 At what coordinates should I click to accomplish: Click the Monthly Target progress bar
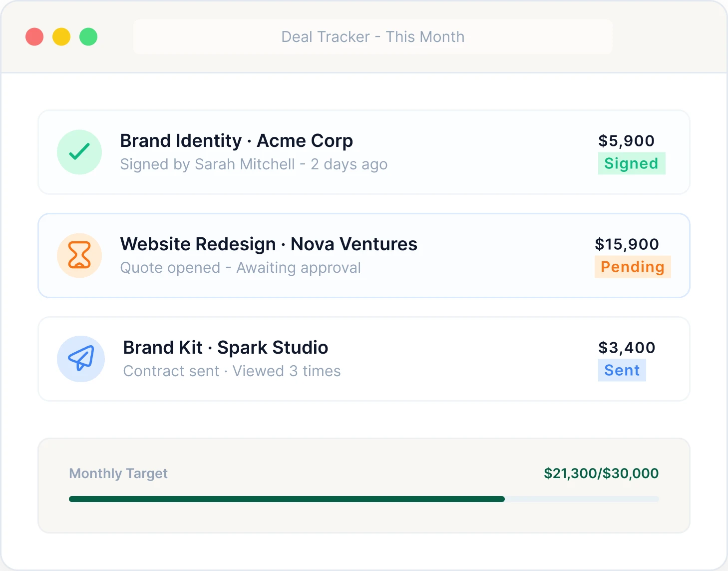pos(364,499)
